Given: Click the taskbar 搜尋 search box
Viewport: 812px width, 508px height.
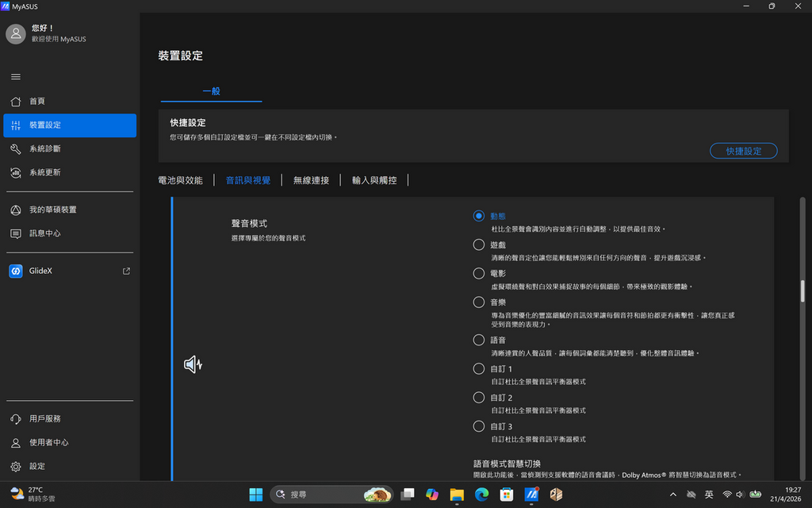Looking at the screenshot, I should pyautogui.click(x=331, y=495).
